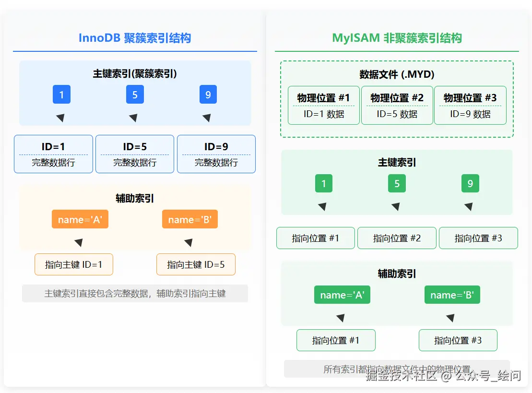Click key node 5 in MyISAM 主键索引

(x=397, y=183)
